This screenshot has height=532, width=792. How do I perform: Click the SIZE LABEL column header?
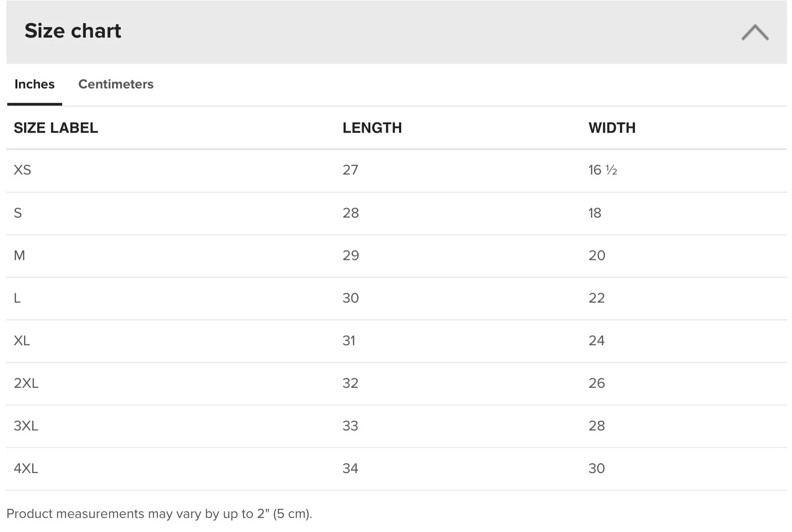(x=56, y=128)
